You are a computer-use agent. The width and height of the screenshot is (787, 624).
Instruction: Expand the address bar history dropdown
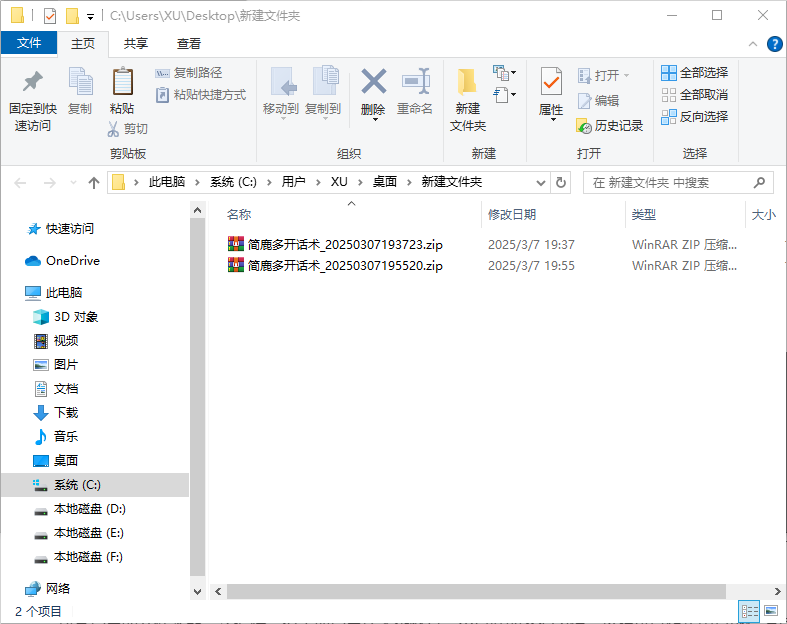(540, 183)
